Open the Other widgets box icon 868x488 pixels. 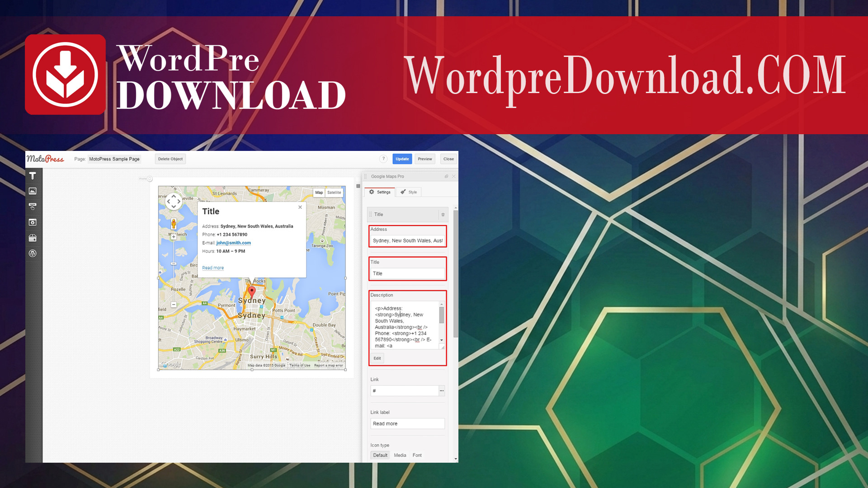[33, 238]
